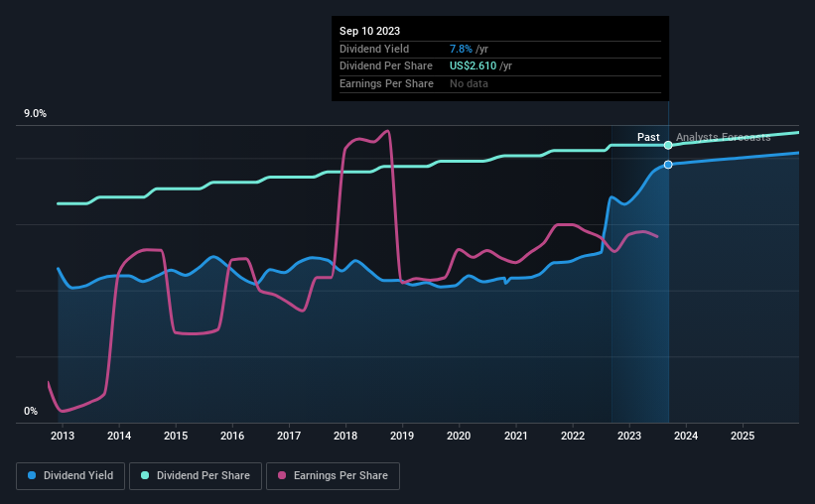Click the US$2.610 dividend per share value
The height and width of the screenshot is (504, 815).
pyautogui.click(x=473, y=66)
